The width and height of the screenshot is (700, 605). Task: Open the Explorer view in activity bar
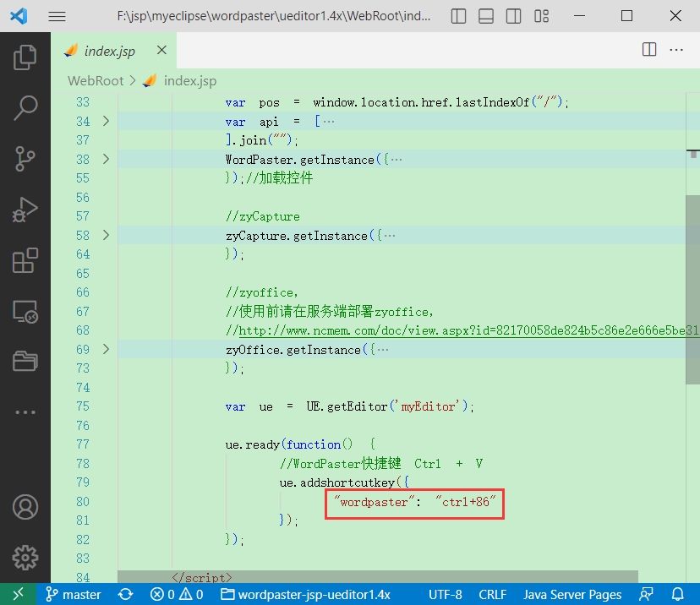[x=25, y=57]
